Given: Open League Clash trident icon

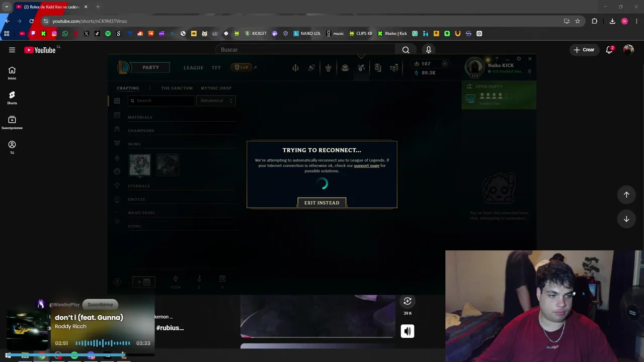Looking at the screenshot, I should tap(295, 68).
